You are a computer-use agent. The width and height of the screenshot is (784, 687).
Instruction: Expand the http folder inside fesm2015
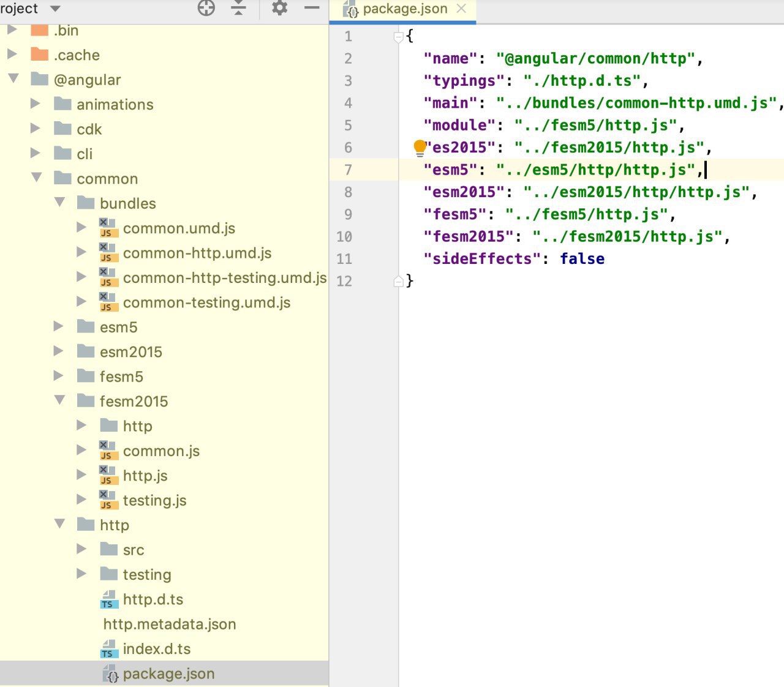81,426
